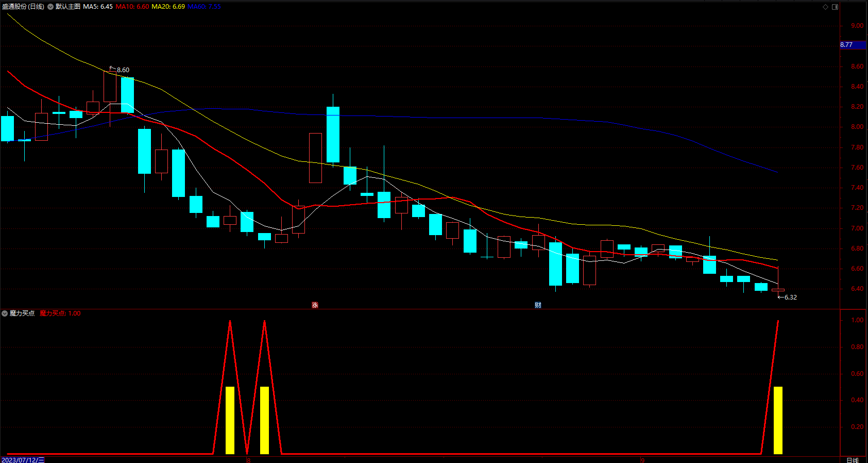Click the red 魔力买点: 1.00 value
The width and height of the screenshot is (868, 463).
pyautogui.click(x=60, y=313)
